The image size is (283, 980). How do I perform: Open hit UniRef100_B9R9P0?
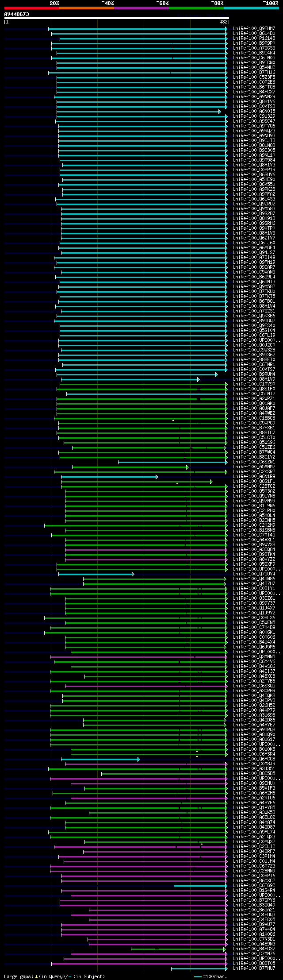(x=254, y=43)
